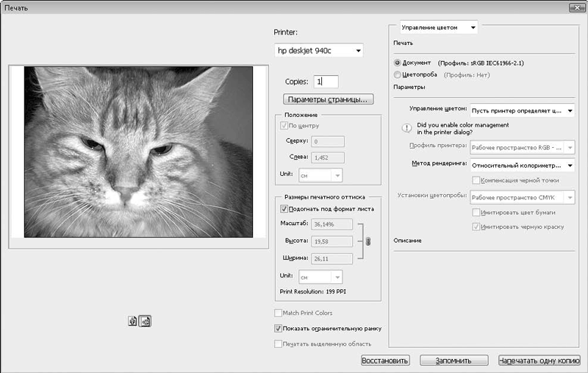This screenshot has height=373, width=588.
Task: Open the Пусть принтер определяет цвета dropdown
Action: (522, 110)
